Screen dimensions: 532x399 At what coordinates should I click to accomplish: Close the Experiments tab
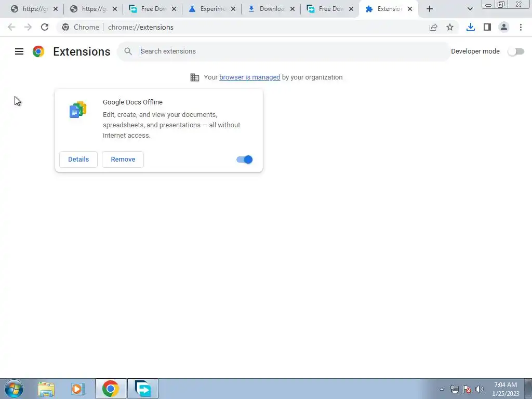tap(233, 9)
